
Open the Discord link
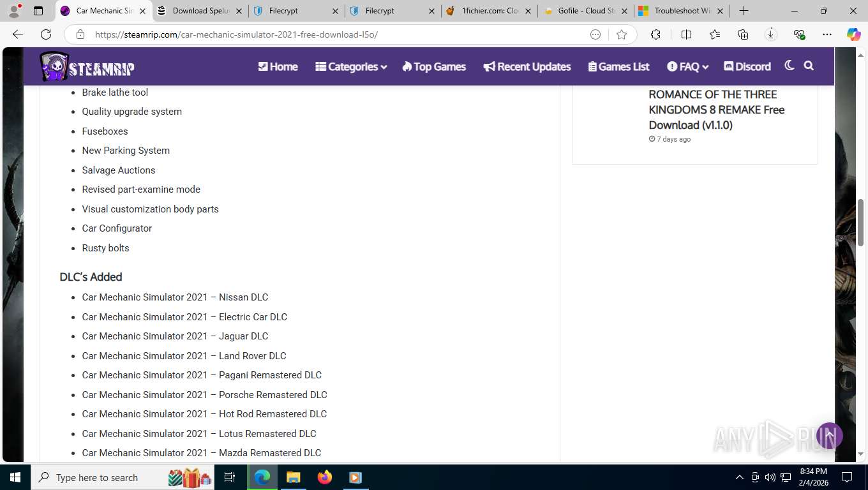pos(747,66)
